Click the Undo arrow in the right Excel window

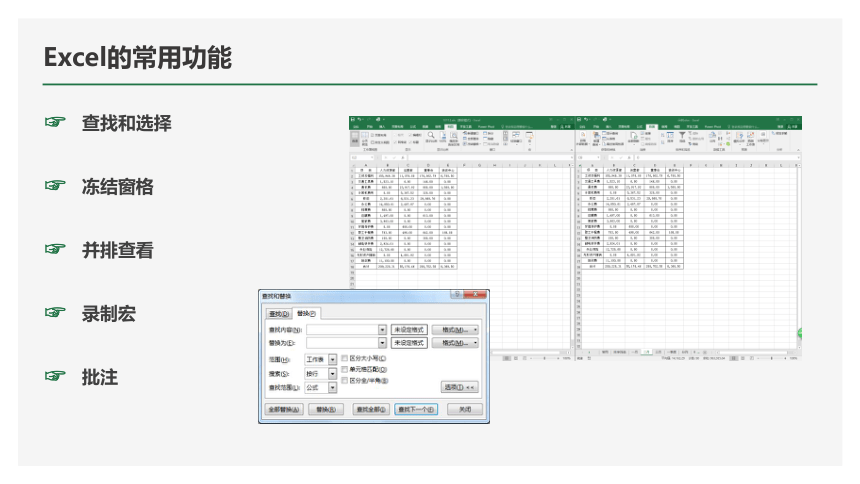coord(586,119)
